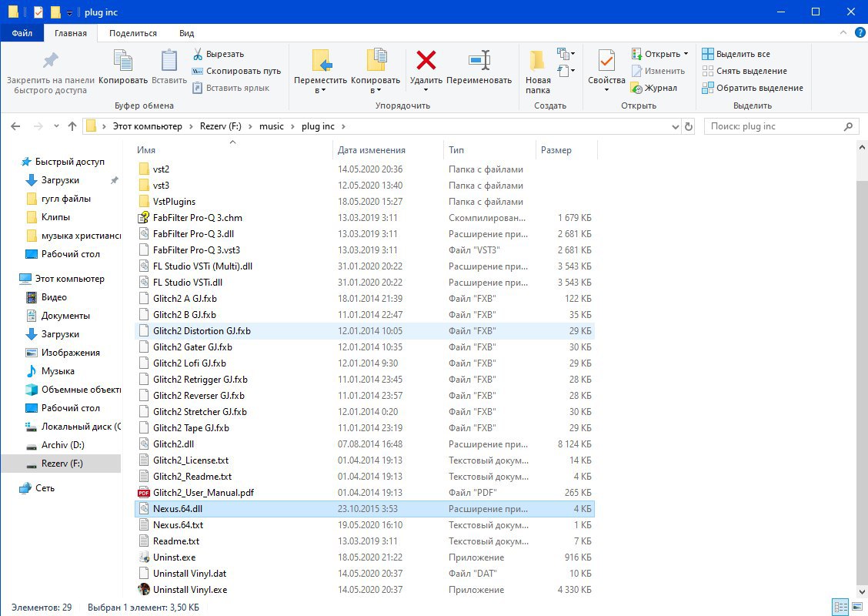Open Properties checkmark icon
The width and height of the screenshot is (868, 616).
click(x=606, y=60)
